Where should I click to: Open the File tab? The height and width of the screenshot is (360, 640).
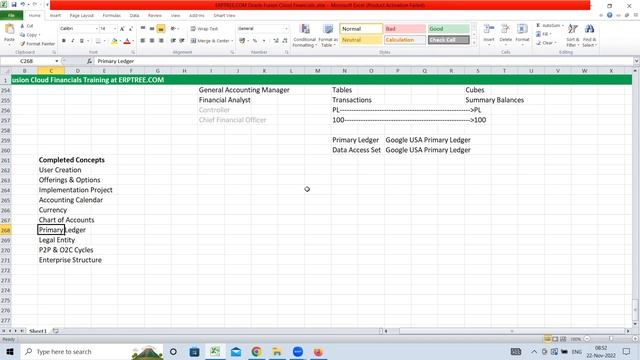(x=11, y=16)
